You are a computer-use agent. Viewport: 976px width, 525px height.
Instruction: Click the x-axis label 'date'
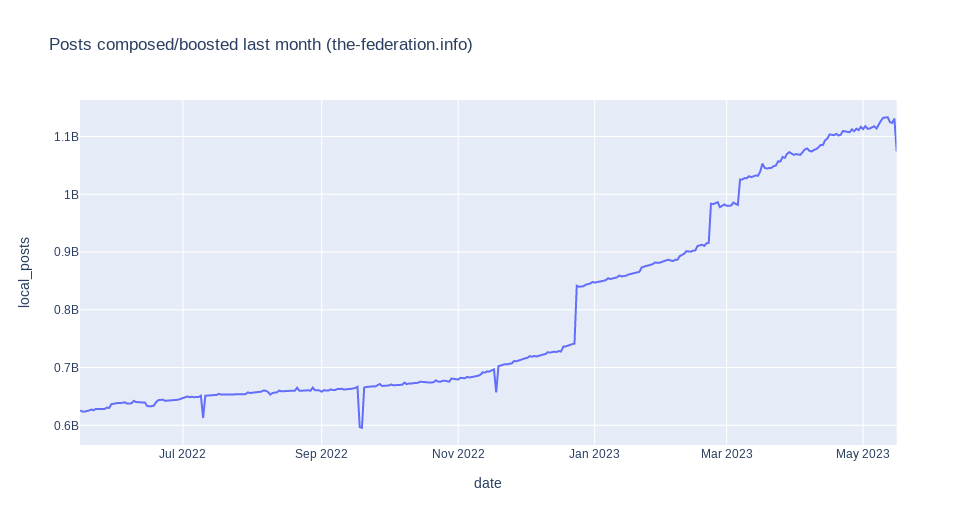pyautogui.click(x=487, y=483)
